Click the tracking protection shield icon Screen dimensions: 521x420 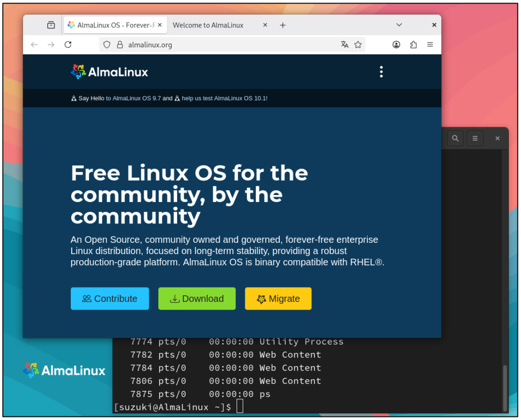click(107, 45)
